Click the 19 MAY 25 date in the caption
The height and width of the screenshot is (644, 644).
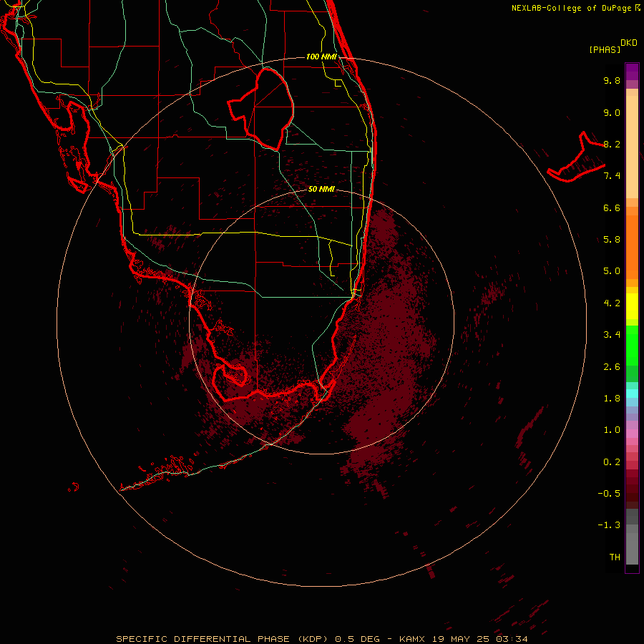point(460,639)
